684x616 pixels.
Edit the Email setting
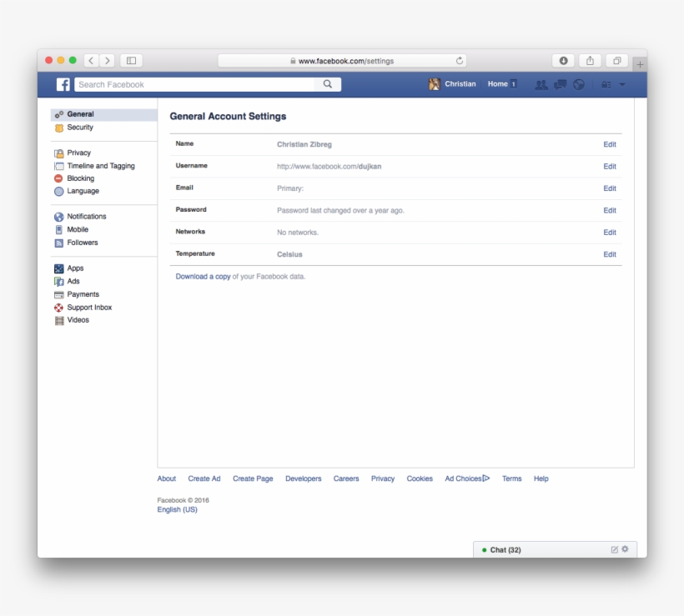(610, 188)
